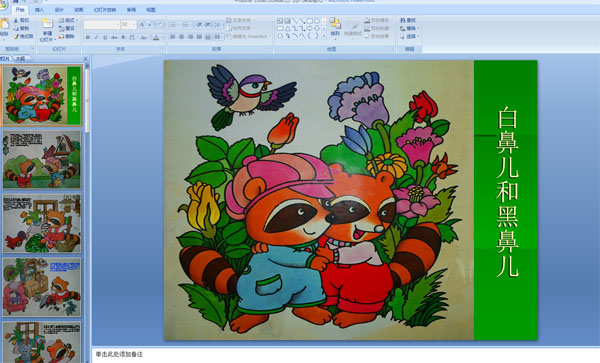The height and width of the screenshot is (363, 600).
Task: Toggle Bold formatting
Action: (x=88, y=37)
